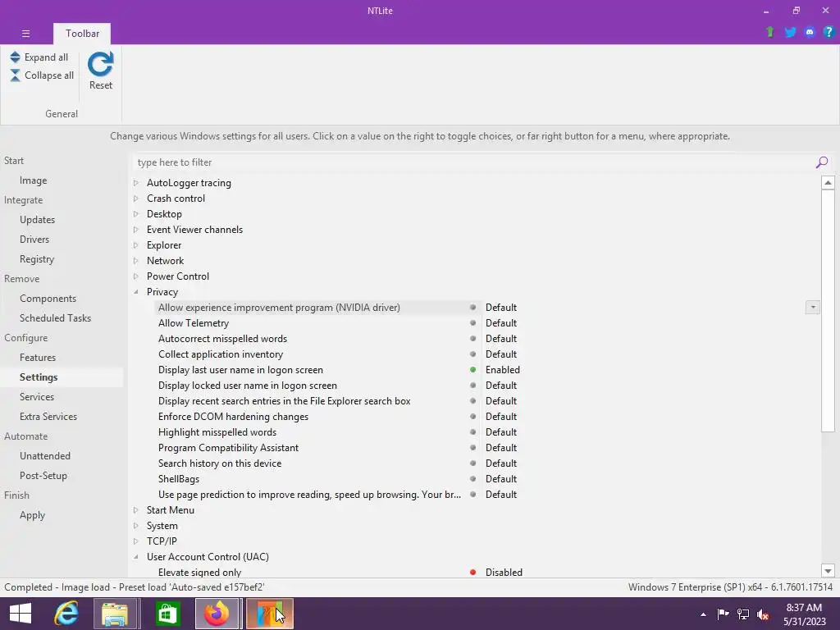Open Components page in sidebar
The height and width of the screenshot is (630, 840).
click(x=48, y=299)
